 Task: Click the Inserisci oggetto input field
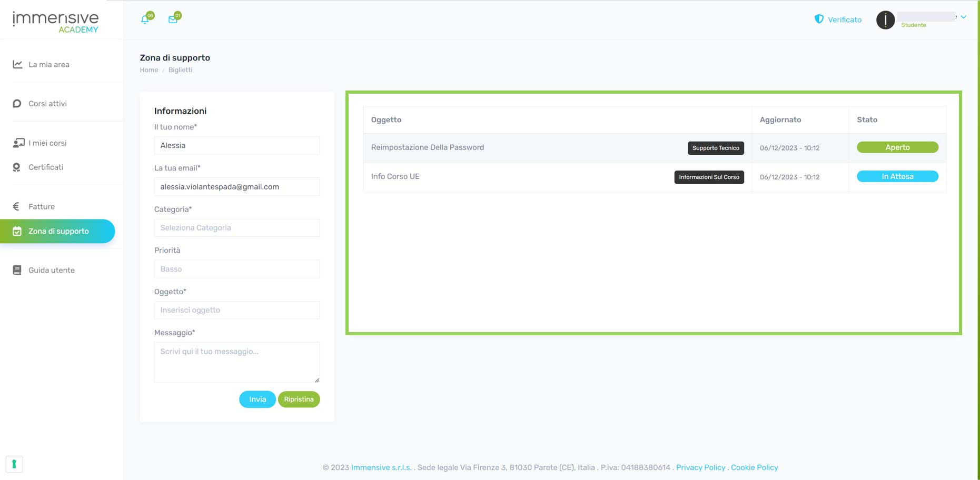coord(236,310)
